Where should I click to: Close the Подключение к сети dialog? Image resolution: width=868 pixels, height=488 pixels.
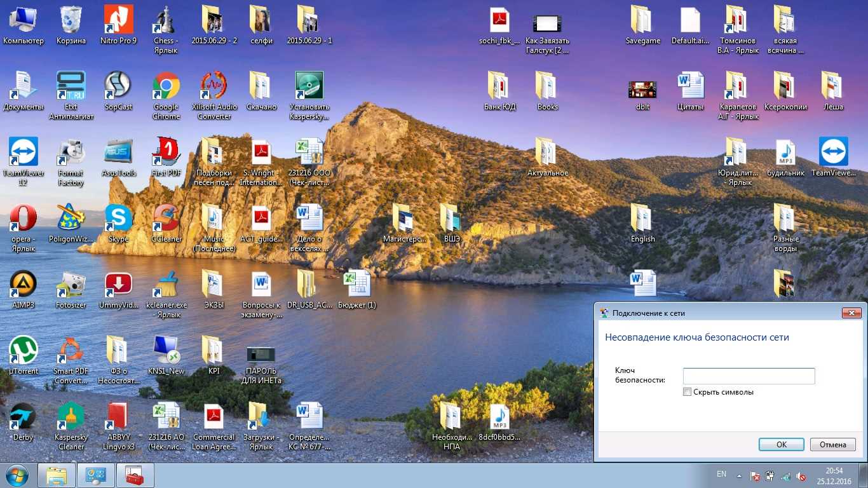[851, 313]
